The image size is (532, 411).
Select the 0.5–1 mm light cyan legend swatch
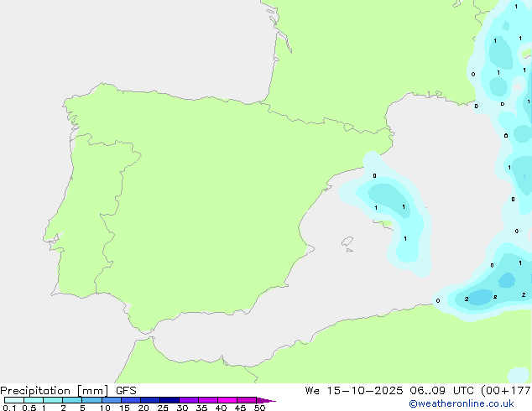[34, 400]
